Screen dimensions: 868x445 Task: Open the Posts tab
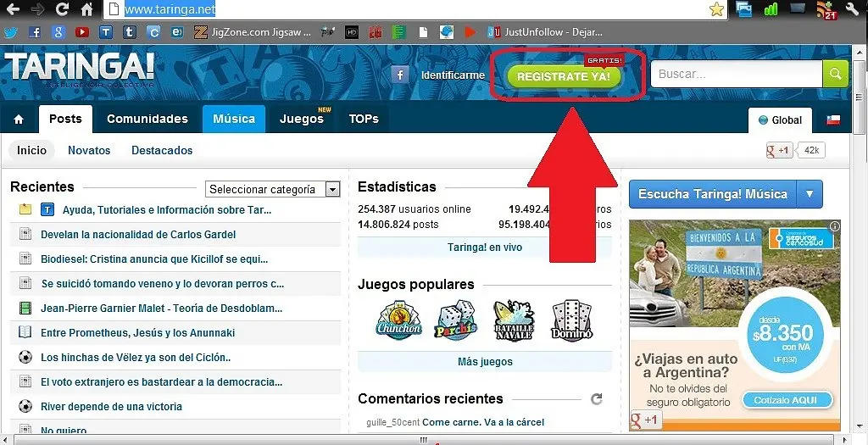(x=65, y=119)
